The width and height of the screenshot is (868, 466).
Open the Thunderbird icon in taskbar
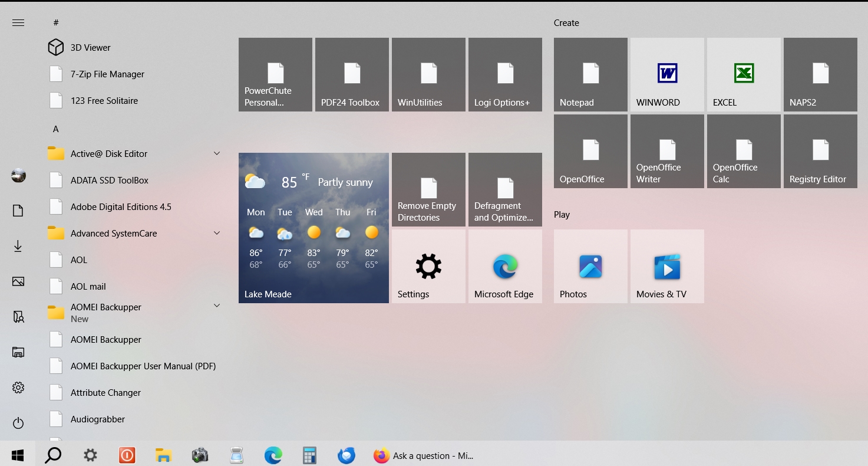(346, 455)
